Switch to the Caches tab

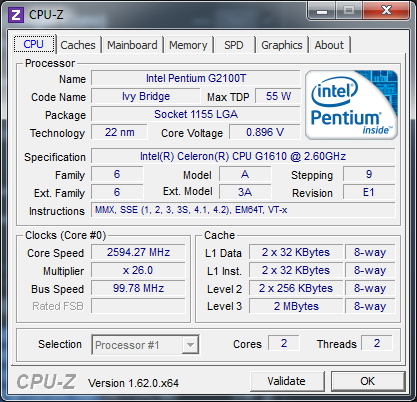click(78, 45)
